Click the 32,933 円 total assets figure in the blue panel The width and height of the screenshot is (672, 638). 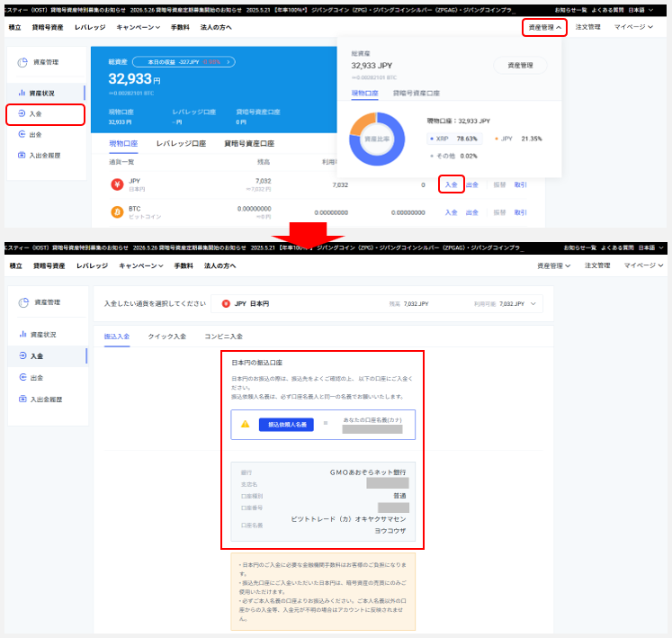coord(134,79)
